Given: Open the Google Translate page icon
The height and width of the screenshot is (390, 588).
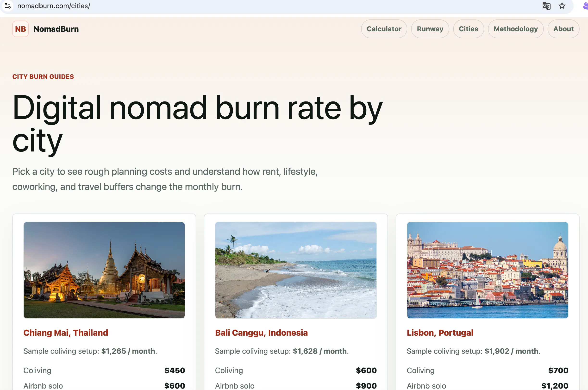Looking at the screenshot, I should point(546,6).
